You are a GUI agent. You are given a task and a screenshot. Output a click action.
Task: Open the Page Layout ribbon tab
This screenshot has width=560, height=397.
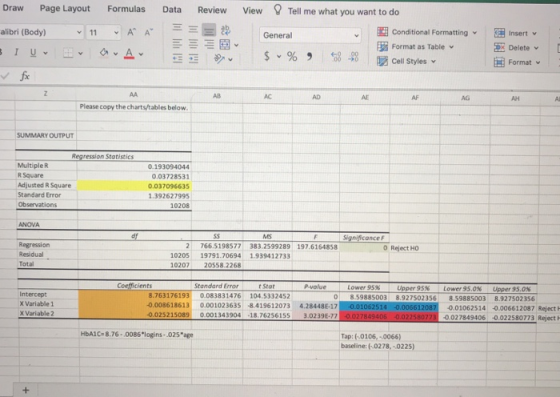[x=65, y=9]
